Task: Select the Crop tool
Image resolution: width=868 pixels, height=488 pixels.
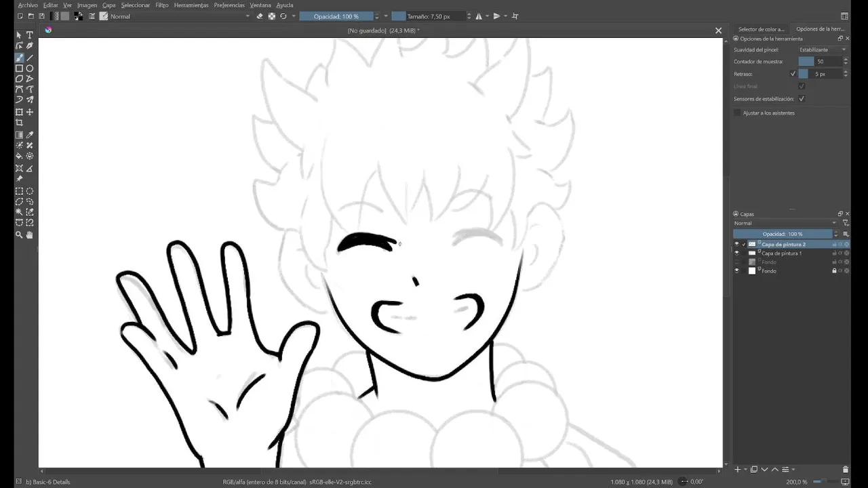Action: (19, 123)
